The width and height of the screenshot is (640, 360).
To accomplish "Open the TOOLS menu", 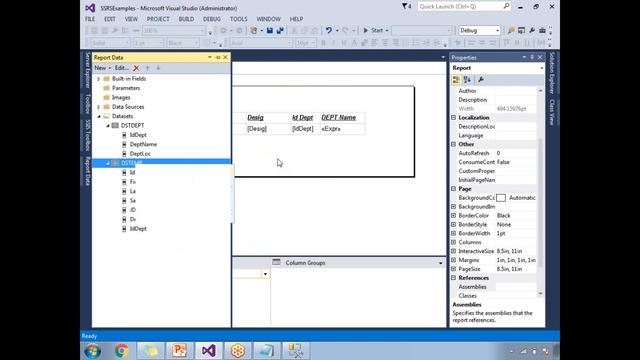I will tap(238, 19).
